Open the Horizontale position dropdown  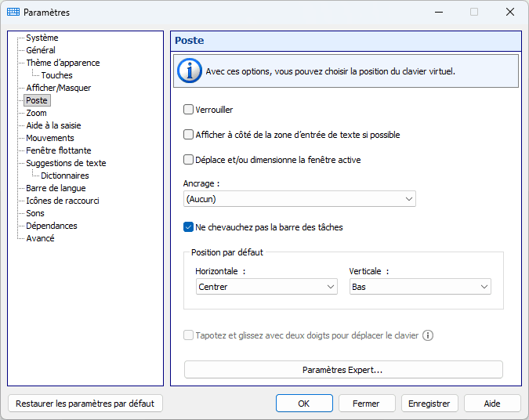(x=266, y=287)
